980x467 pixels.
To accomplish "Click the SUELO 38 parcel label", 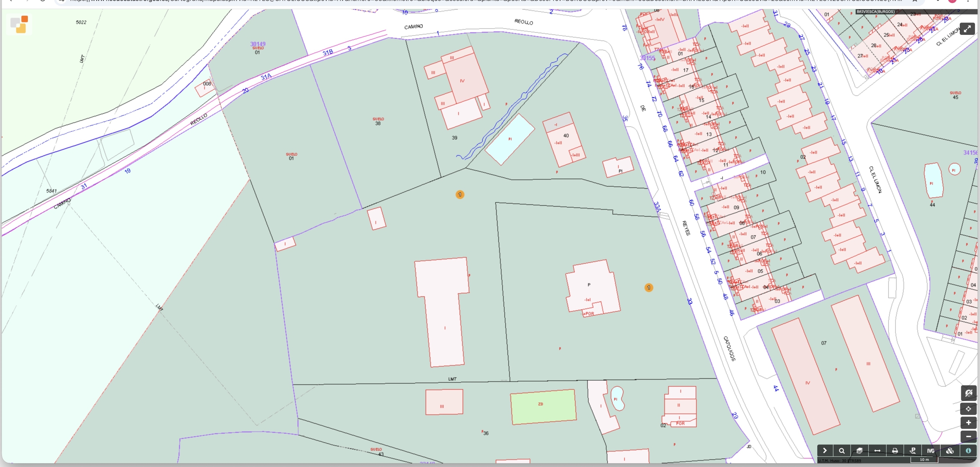I will pos(378,121).
